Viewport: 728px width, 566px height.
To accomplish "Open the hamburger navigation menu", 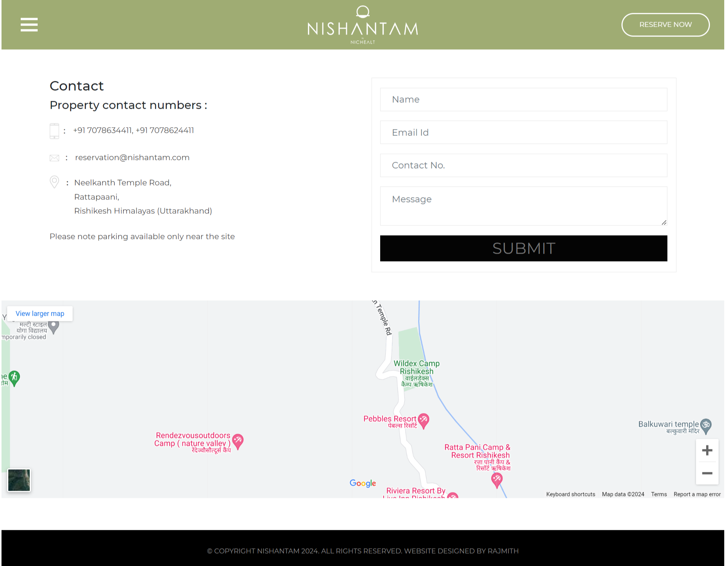I will pyautogui.click(x=29, y=24).
